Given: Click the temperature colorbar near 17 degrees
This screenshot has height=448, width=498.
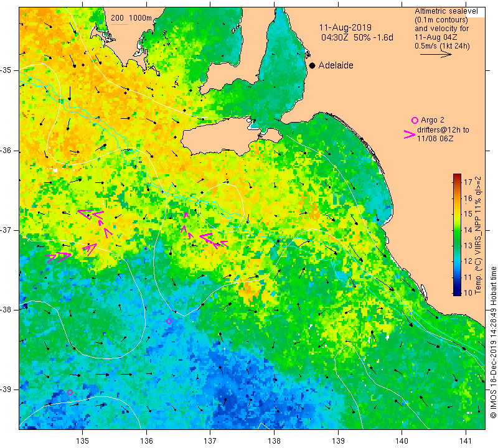Looking at the screenshot, I should point(457,182).
